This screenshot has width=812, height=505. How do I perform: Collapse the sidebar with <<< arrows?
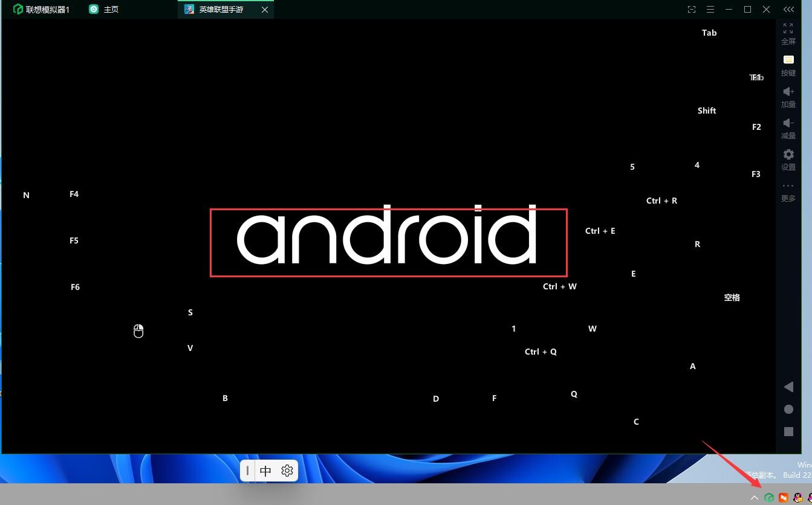click(x=788, y=9)
